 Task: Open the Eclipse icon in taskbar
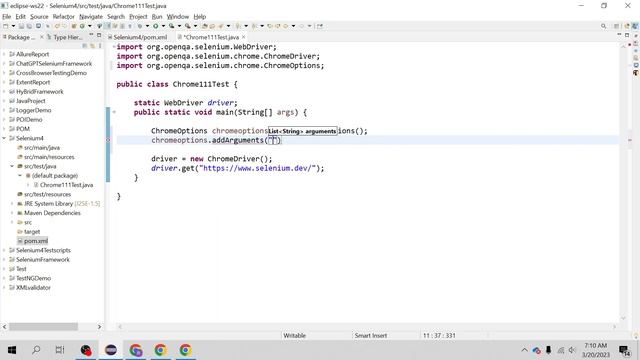111,350
